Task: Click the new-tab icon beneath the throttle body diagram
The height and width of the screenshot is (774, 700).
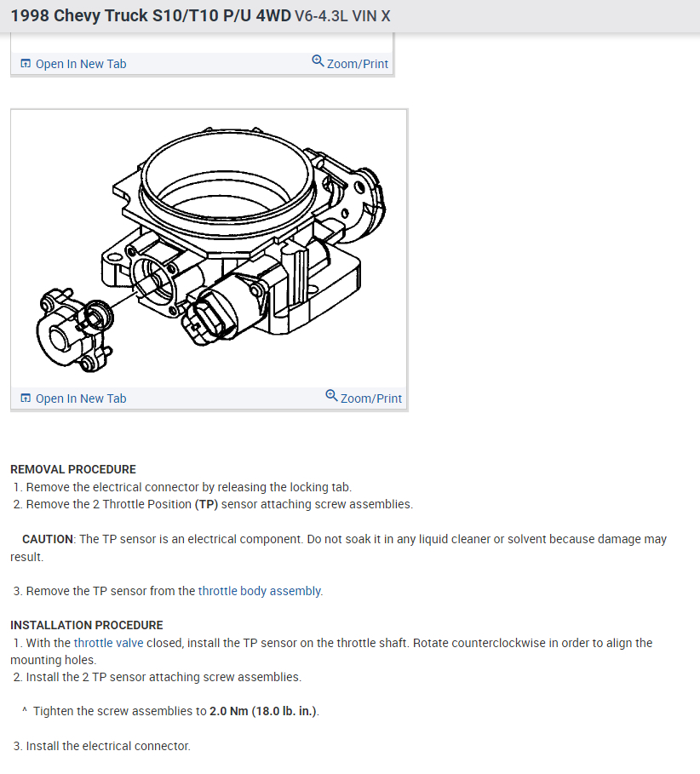Action: point(26,398)
